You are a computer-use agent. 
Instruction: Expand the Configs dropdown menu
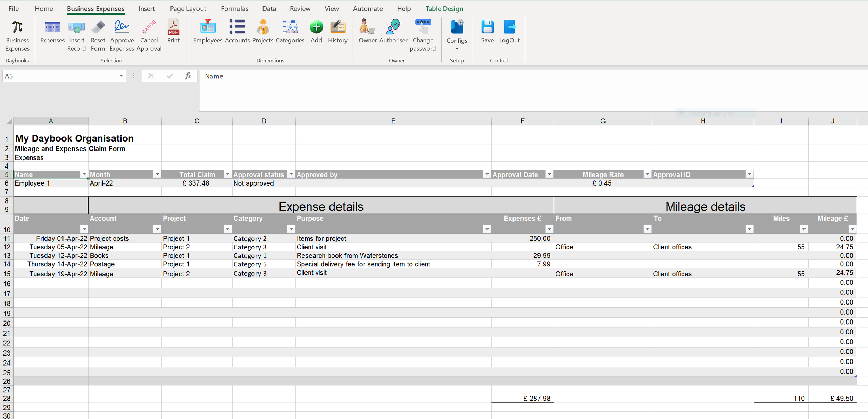(x=457, y=48)
